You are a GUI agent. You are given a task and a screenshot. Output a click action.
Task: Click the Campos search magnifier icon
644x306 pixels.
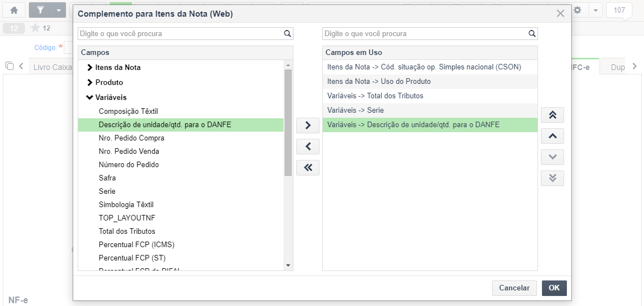point(287,34)
